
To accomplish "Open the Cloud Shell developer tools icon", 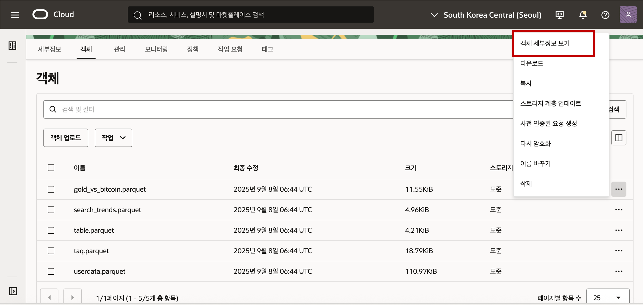I will [x=559, y=15].
